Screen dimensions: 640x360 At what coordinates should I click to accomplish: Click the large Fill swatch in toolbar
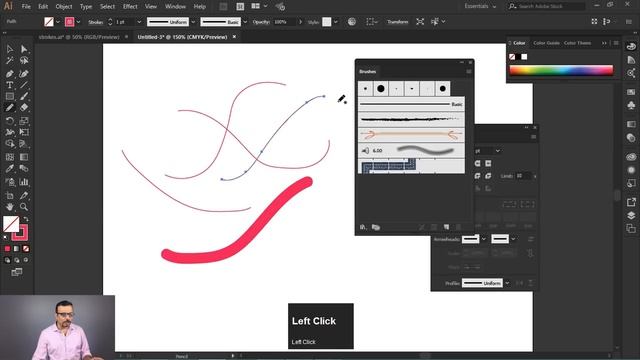pyautogui.click(x=11, y=224)
